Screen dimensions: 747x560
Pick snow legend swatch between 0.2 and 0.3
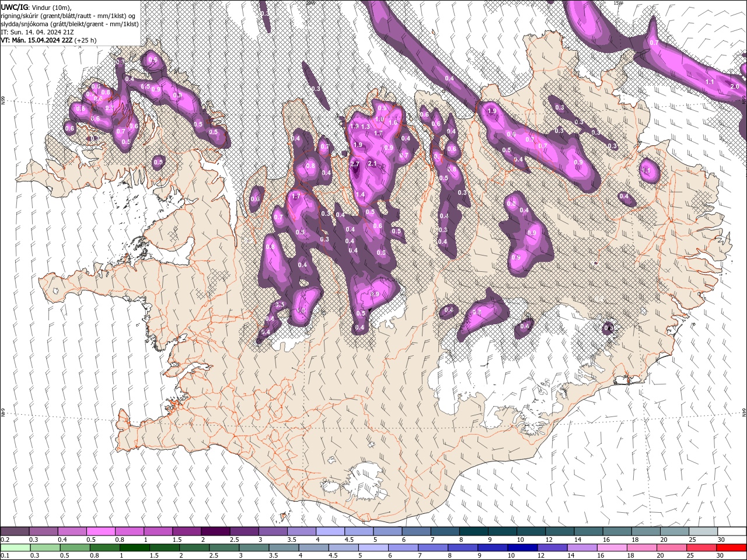click(x=15, y=531)
